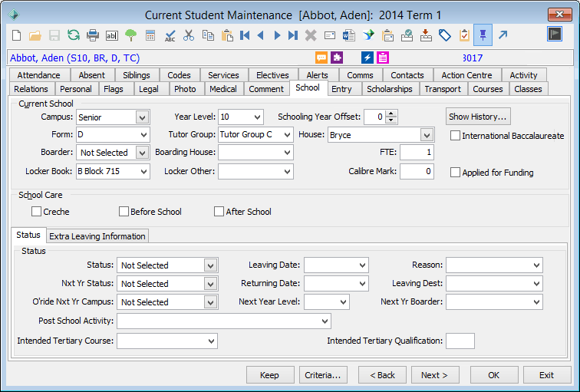Click the Keep button
This screenshot has height=392, width=580.
coord(269,375)
